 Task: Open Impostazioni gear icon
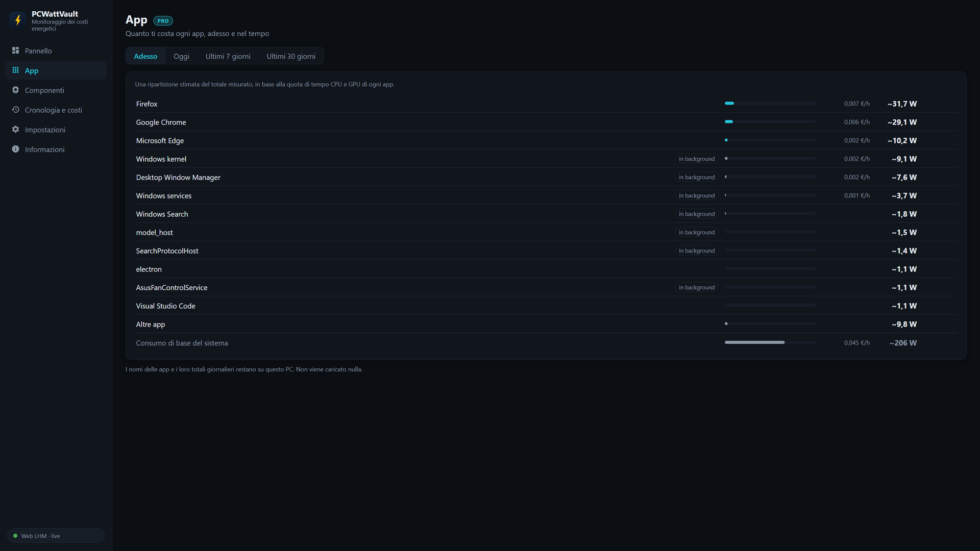tap(15, 130)
